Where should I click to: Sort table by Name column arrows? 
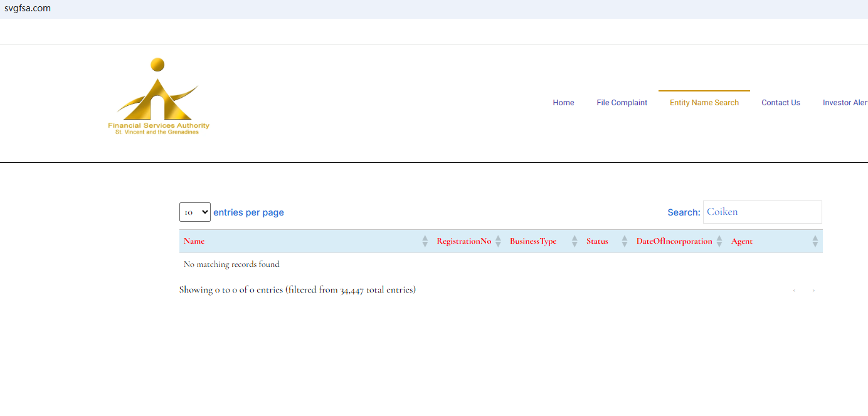425,241
